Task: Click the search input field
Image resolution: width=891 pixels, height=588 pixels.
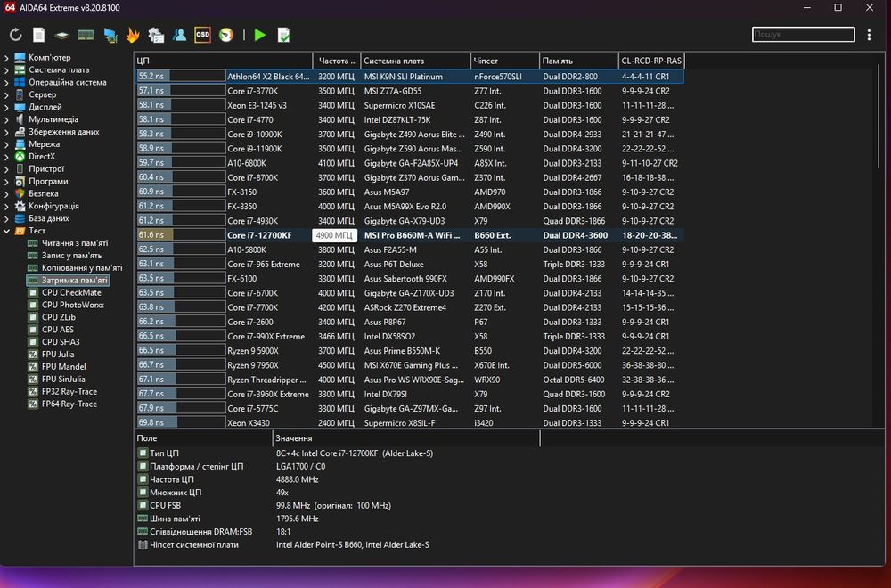Action: pos(802,35)
